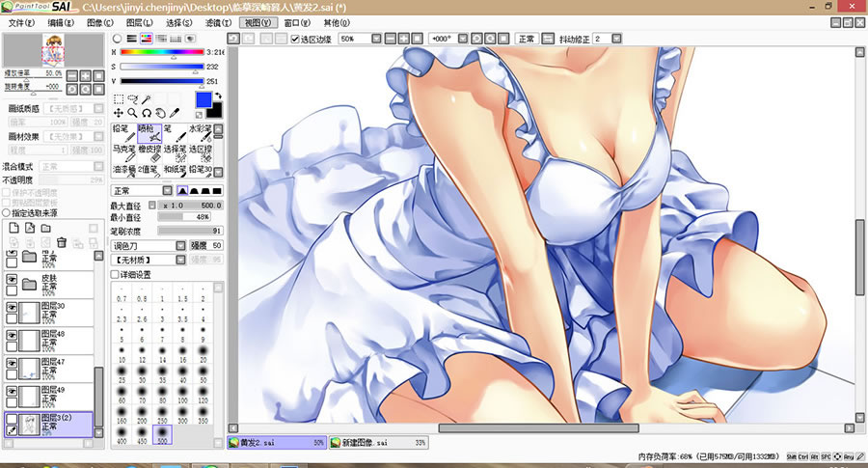Screen dimensions: 868x468
Task: Show the color wheel panel
Action: 117,39
